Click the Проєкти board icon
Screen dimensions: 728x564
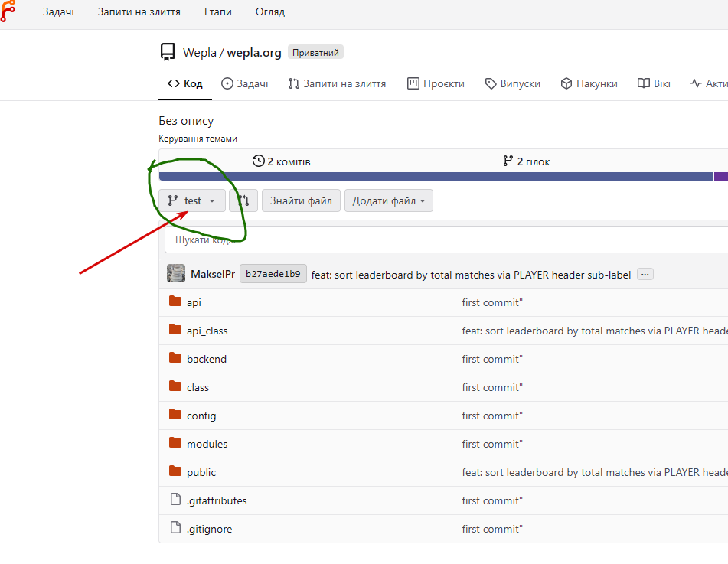coord(413,83)
